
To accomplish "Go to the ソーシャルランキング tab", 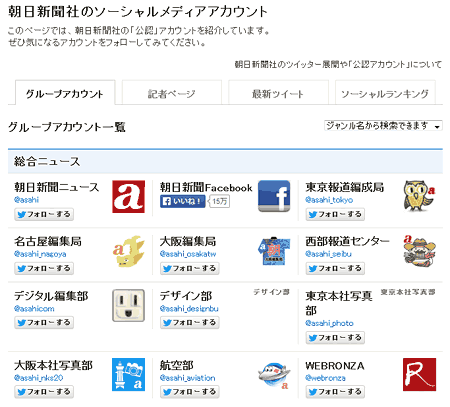I will point(385,93).
